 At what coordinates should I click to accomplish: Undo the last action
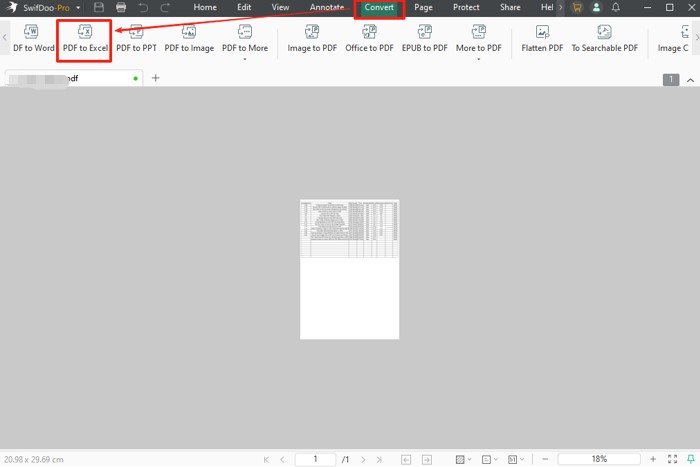click(143, 7)
